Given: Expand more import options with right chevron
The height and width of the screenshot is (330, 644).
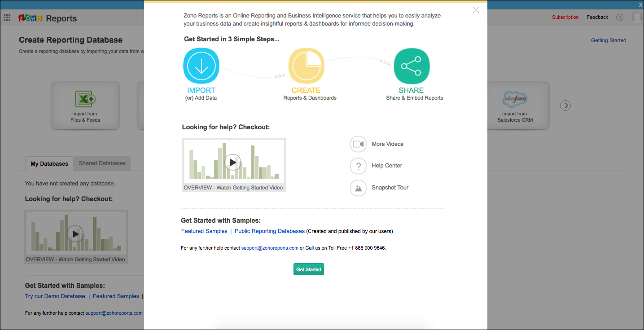Looking at the screenshot, I should click(x=565, y=106).
